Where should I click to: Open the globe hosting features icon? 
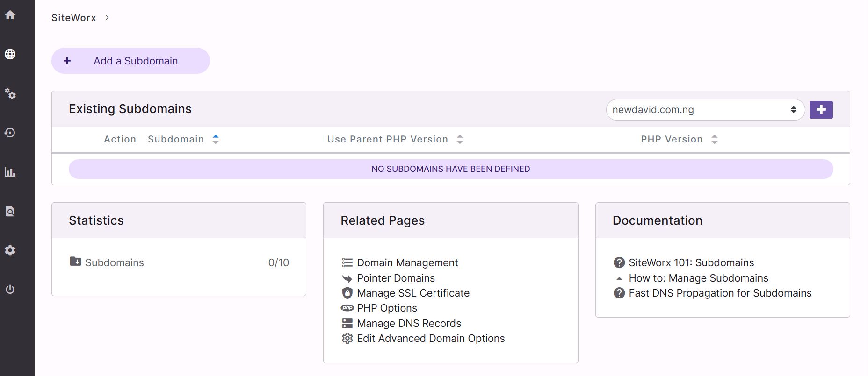click(x=10, y=54)
